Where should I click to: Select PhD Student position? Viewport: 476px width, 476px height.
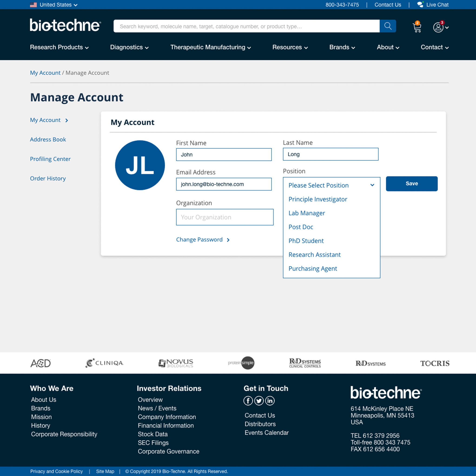306,241
